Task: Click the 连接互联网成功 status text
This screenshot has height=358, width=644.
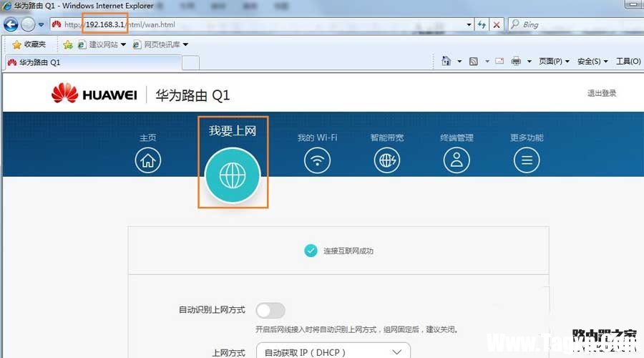Action: 348,251
